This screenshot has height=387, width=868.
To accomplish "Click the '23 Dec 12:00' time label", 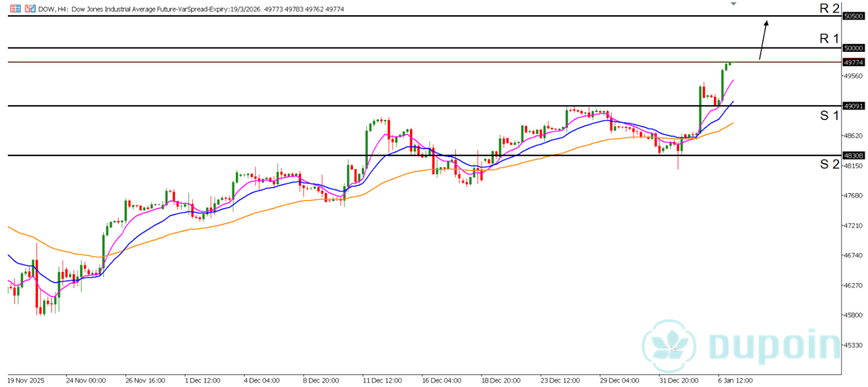I will 561,381.
